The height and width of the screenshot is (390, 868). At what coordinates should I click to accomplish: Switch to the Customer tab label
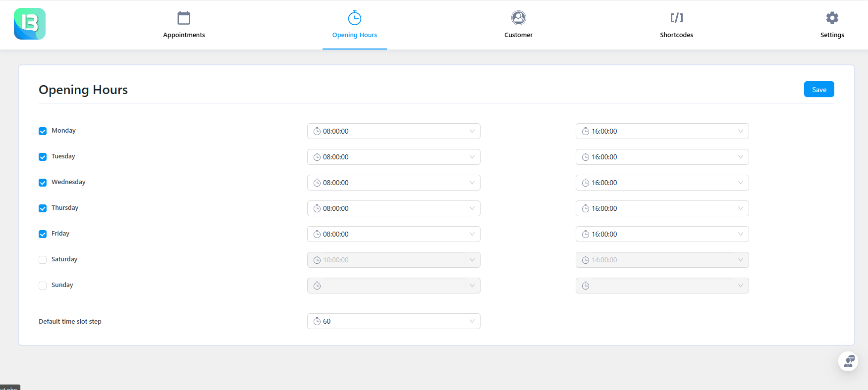[x=519, y=35]
